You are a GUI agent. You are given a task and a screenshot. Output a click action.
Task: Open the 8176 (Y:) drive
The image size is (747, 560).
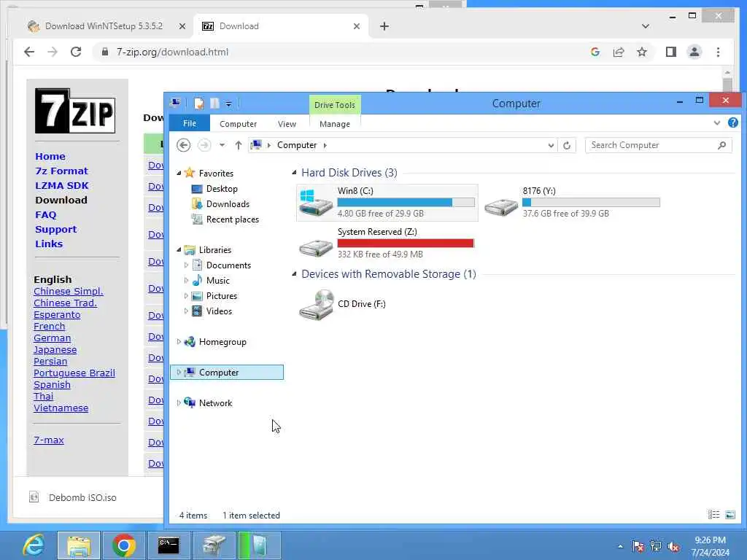tap(572, 203)
